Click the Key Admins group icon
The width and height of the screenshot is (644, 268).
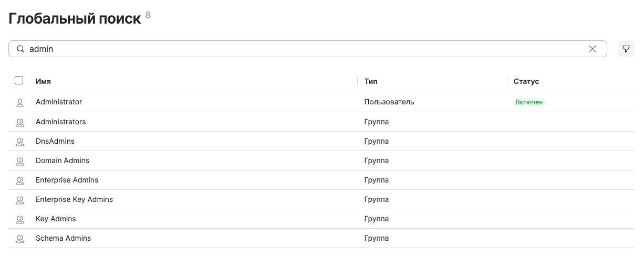click(x=20, y=219)
